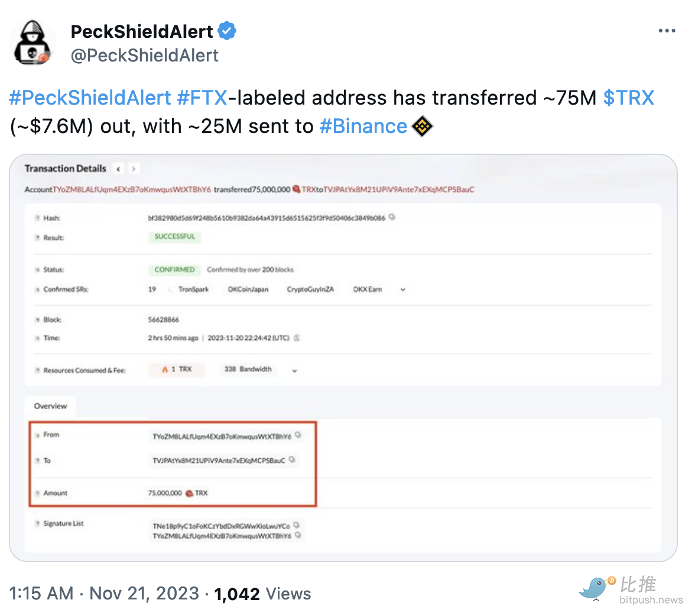The image size is (695, 616).
Task: Copy the To address
Action: click(x=292, y=459)
